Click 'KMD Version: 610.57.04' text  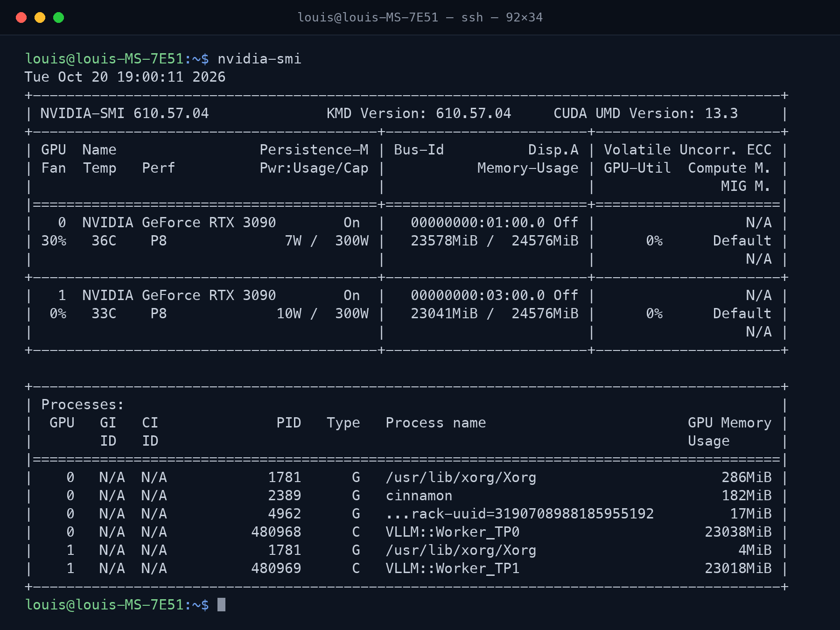pyautogui.click(x=419, y=113)
